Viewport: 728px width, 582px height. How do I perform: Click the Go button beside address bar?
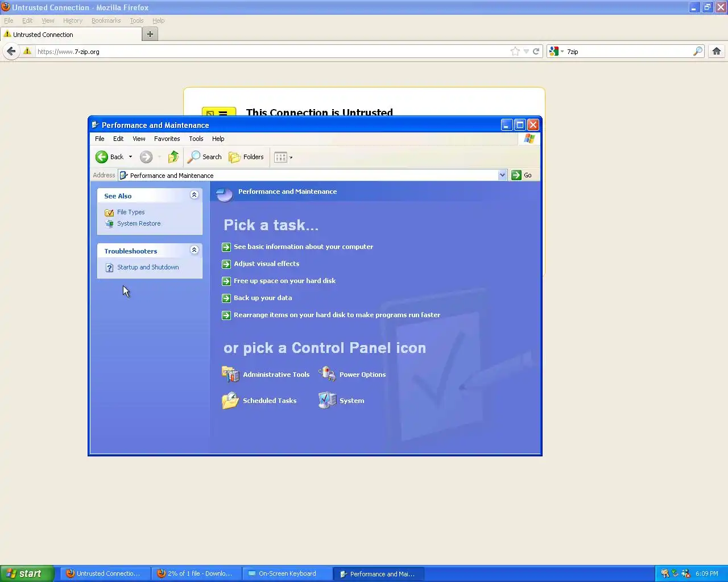(x=522, y=175)
